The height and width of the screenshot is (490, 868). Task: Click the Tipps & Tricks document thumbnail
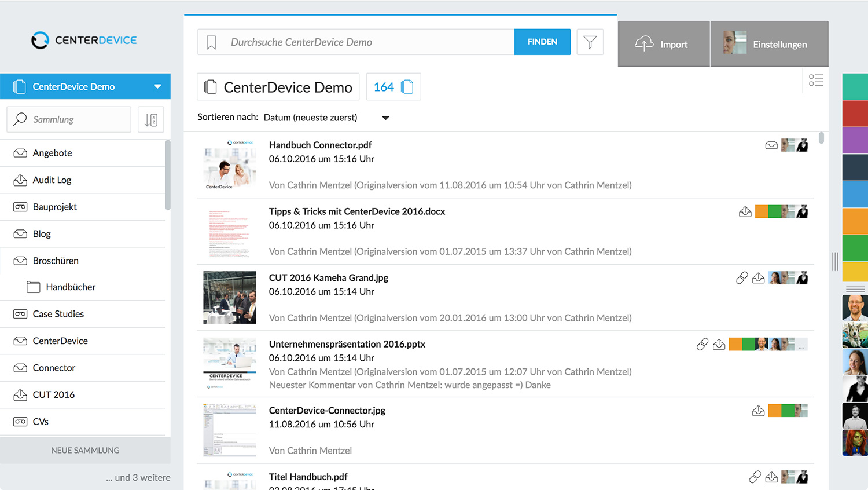coord(230,231)
